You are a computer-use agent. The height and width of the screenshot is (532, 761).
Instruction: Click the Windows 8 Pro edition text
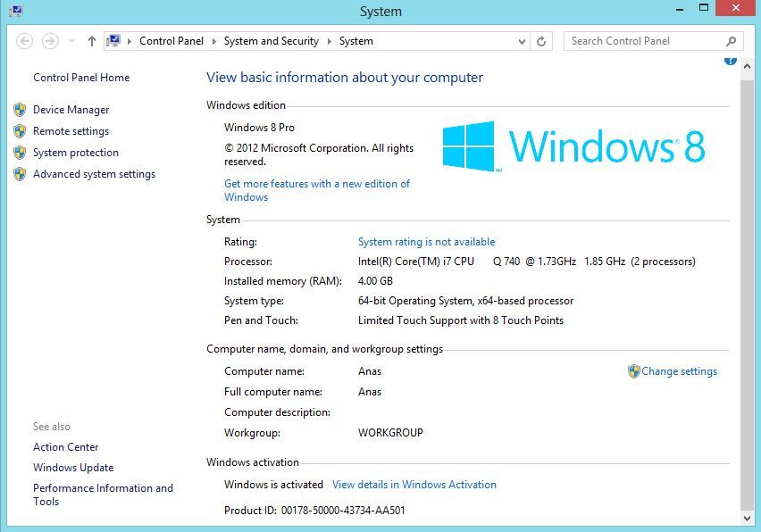click(x=259, y=128)
